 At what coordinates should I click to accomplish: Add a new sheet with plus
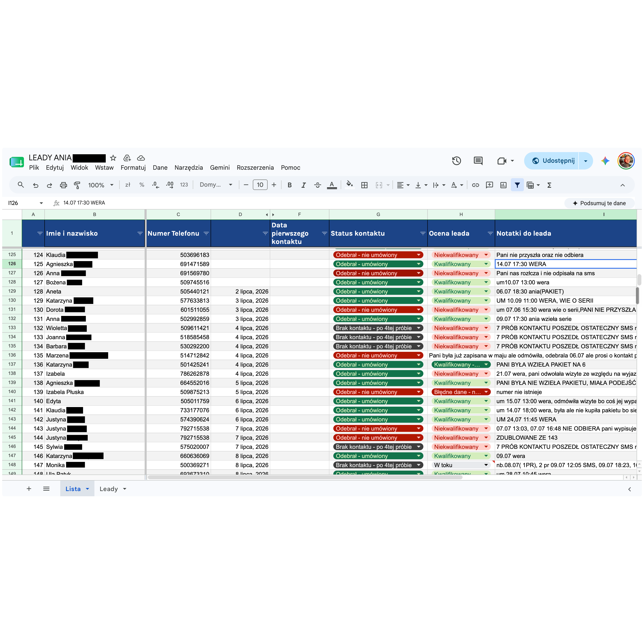29,489
